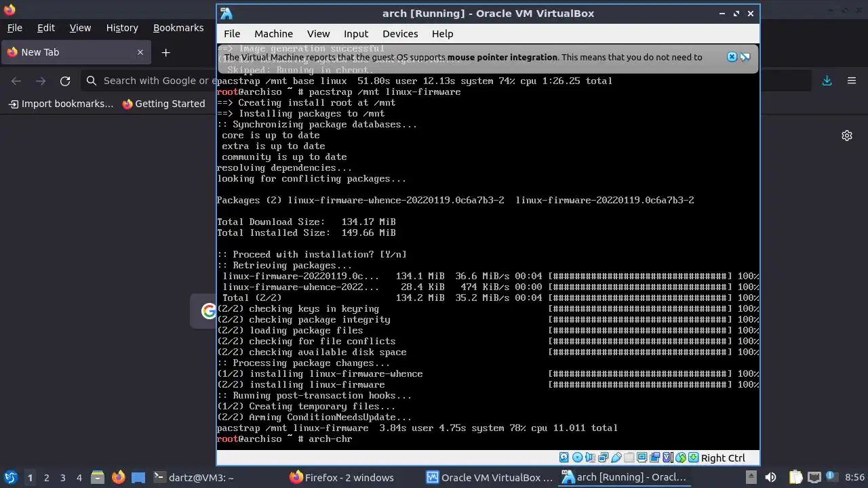Open Firefox Bookmarks menu
Image resolution: width=868 pixels, height=488 pixels.
[178, 28]
